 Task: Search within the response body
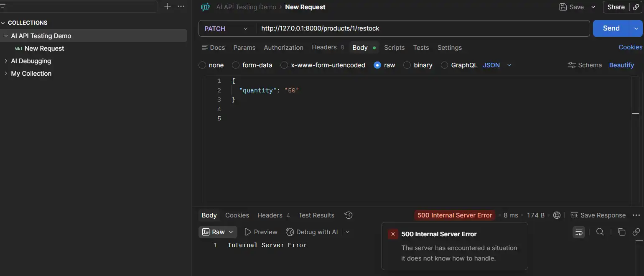(x=600, y=232)
